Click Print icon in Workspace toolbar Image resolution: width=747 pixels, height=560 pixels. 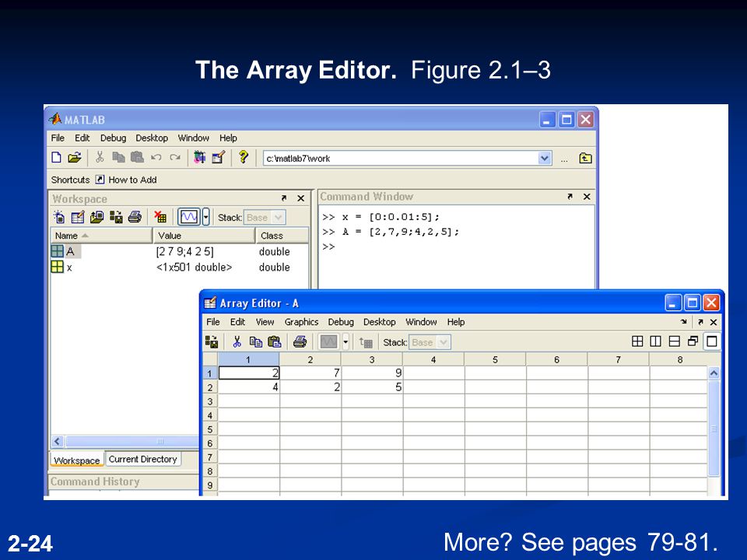pyautogui.click(x=135, y=217)
